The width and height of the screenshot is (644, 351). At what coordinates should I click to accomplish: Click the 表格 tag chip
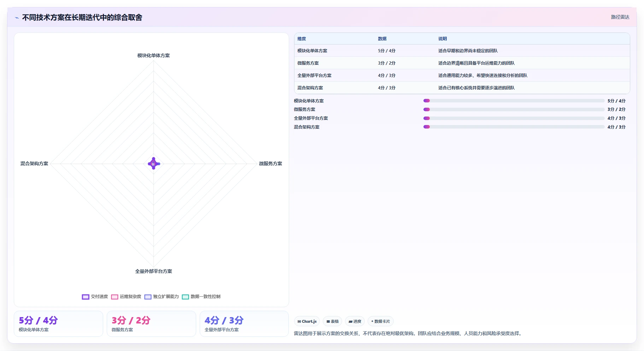click(x=333, y=321)
